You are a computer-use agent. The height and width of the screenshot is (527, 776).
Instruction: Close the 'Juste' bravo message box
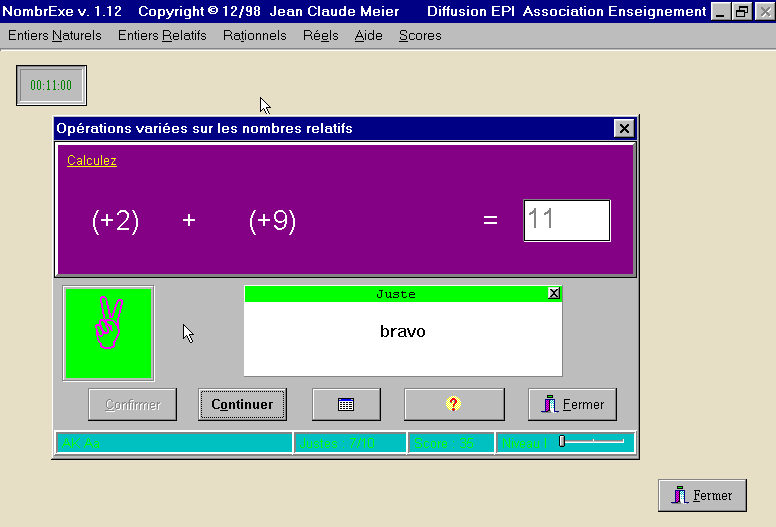pos(554,293)
